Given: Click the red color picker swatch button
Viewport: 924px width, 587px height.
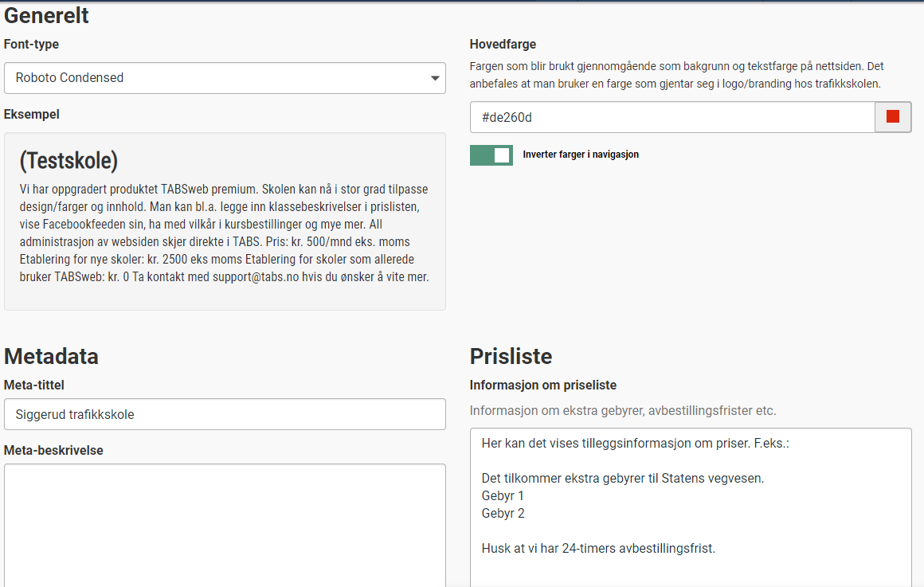Looking at the screenshot, I should tap(893, 117).
